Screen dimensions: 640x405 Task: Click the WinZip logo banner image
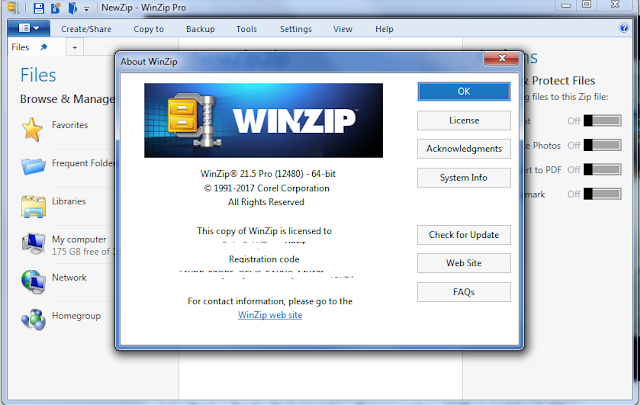click(x=263, y=120)
